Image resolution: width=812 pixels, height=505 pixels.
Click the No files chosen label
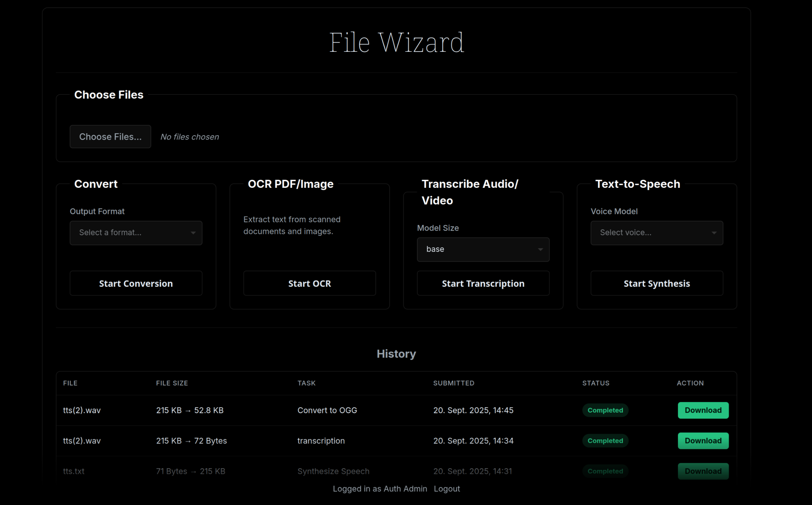tap(189, 137)
